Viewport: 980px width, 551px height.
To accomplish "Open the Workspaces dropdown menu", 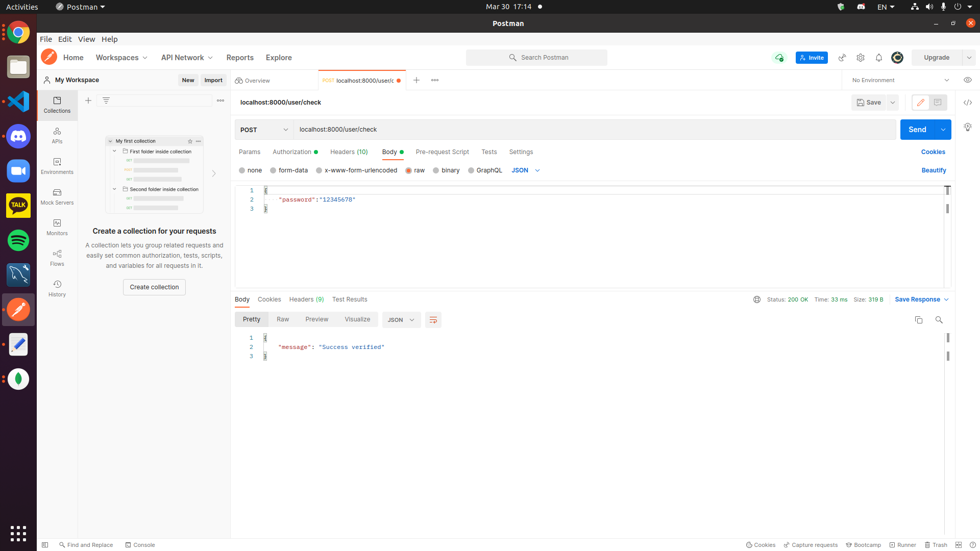I will pos(121,58).
